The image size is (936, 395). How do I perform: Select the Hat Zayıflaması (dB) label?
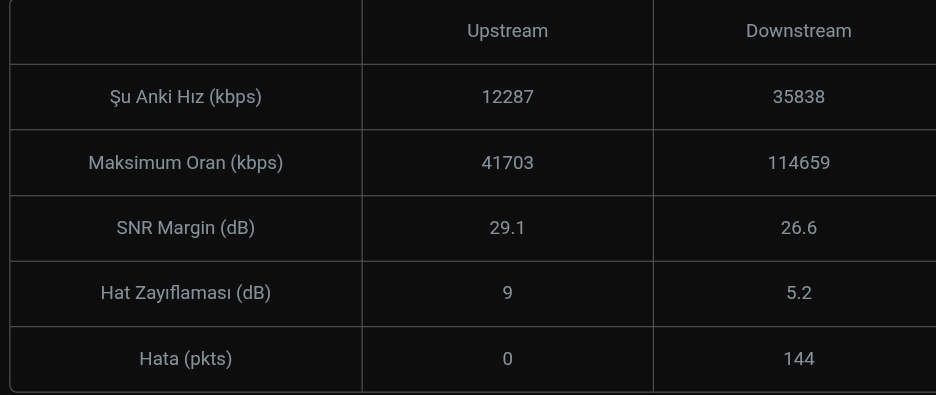pyautogui.click(x=186, y=293)
